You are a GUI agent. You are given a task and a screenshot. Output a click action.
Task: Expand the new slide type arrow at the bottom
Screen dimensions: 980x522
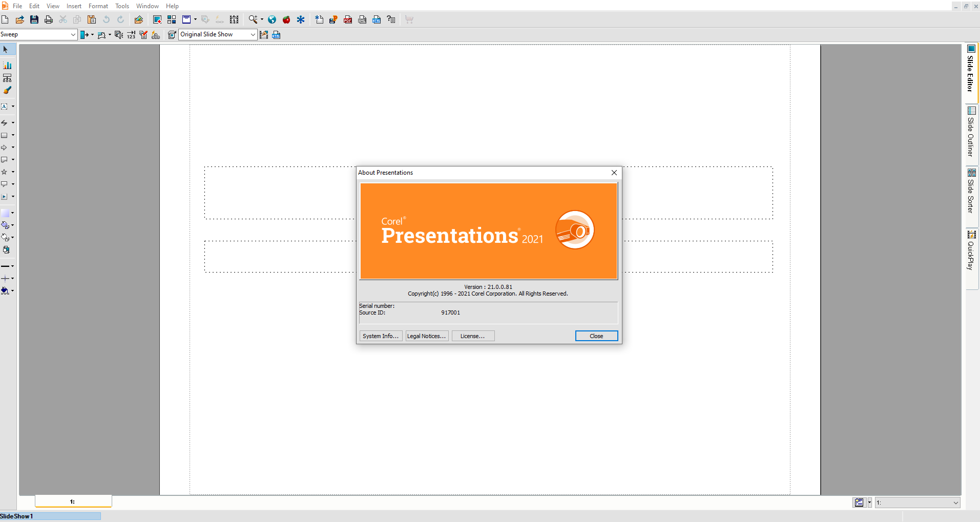(869, 503)
